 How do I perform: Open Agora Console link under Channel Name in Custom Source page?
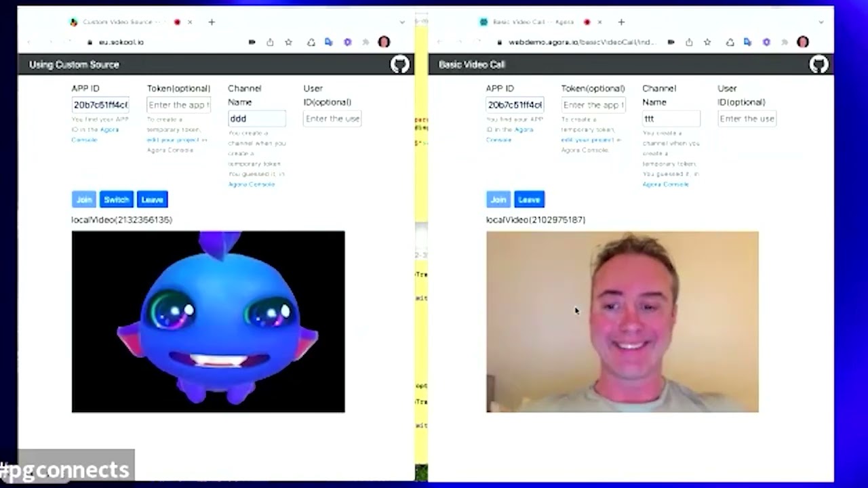click(x=252, y=184)
